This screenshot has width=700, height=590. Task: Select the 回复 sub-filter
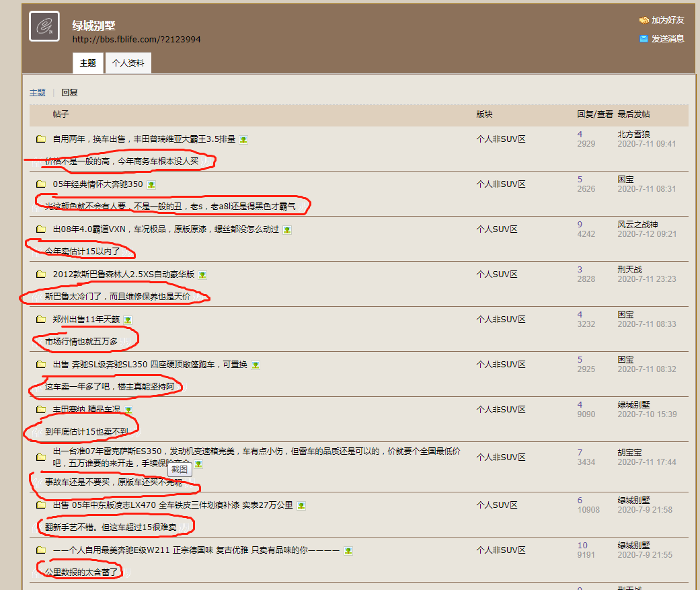pyautogui.click(x=70, y=92)
